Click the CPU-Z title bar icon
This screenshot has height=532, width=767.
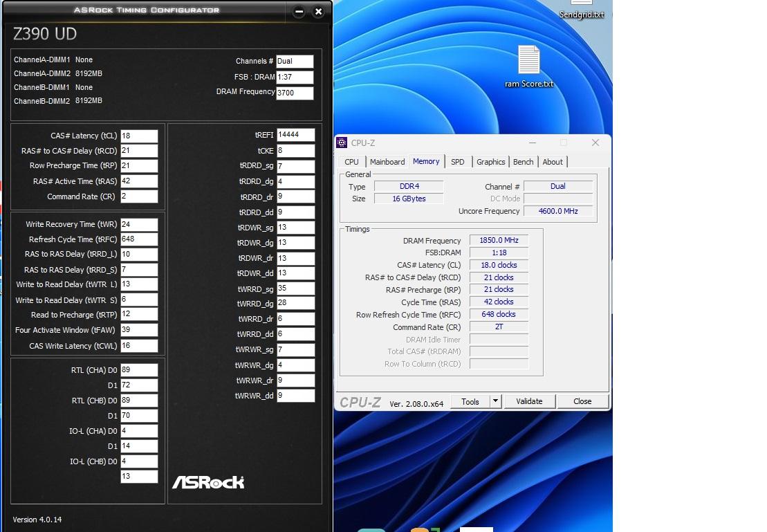coord(342,143)
